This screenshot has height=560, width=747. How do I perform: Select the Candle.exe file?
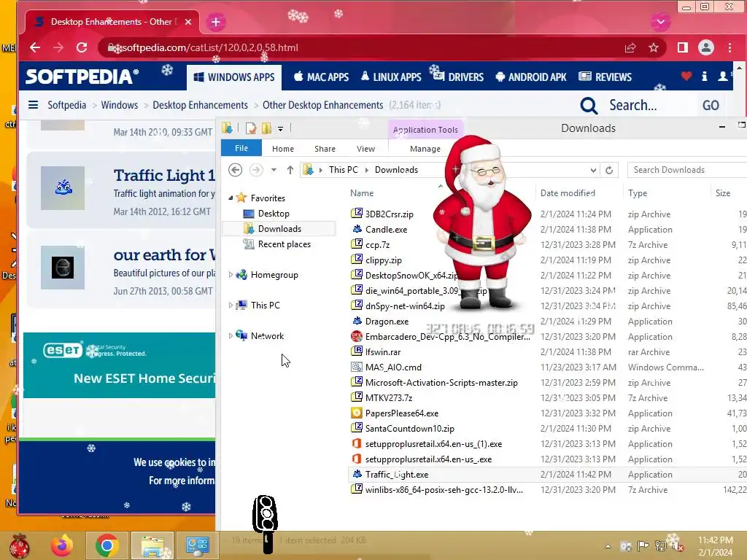point(386,230)
